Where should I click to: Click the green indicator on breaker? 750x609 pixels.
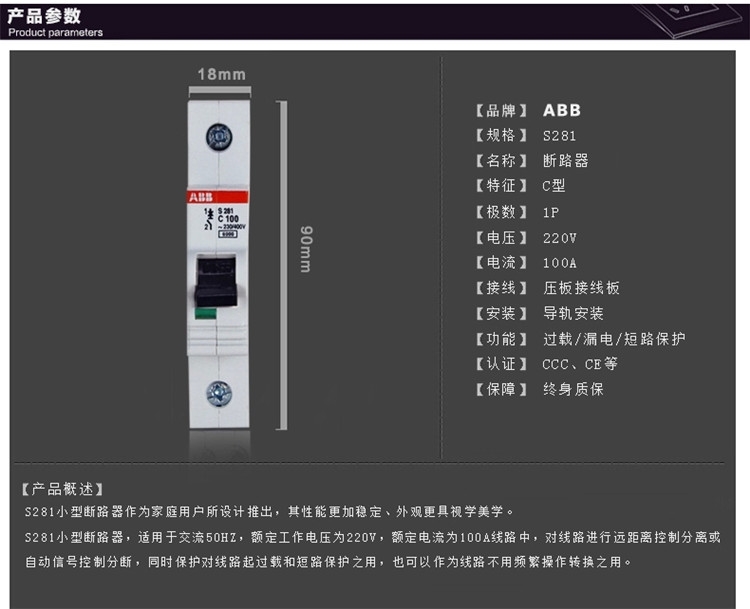[x=205, y=314]
